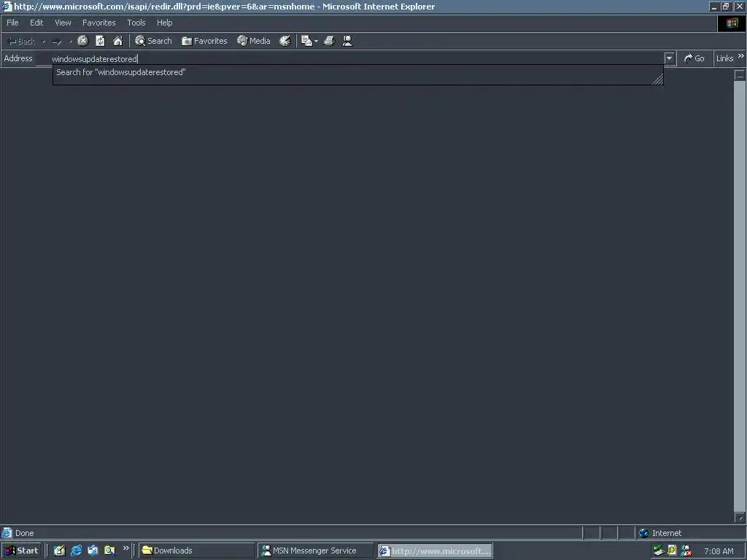Click the Windows flag throbber icon
Image resolution: width=747 pixels, height=560 pixels.
coord(732,23)
